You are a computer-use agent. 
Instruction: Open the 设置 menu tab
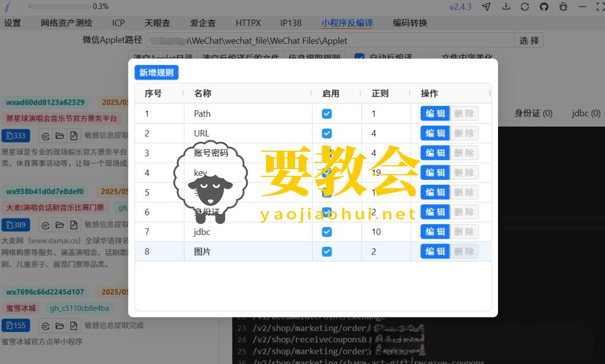[12, 23]
